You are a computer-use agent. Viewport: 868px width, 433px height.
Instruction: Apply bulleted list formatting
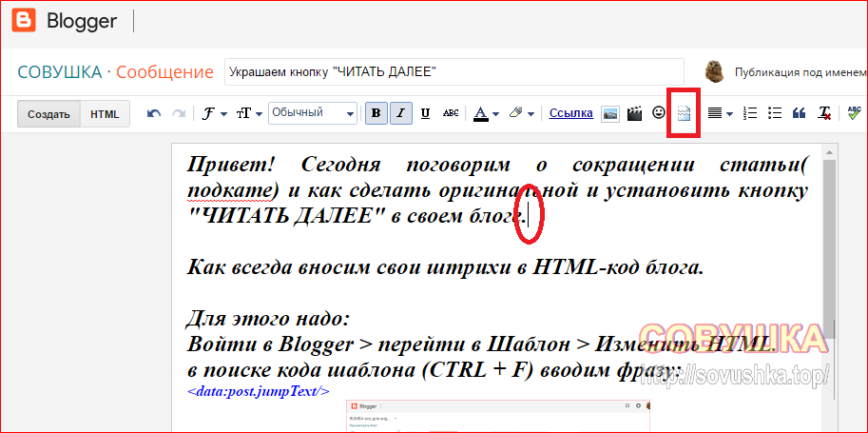pos(775,113)
